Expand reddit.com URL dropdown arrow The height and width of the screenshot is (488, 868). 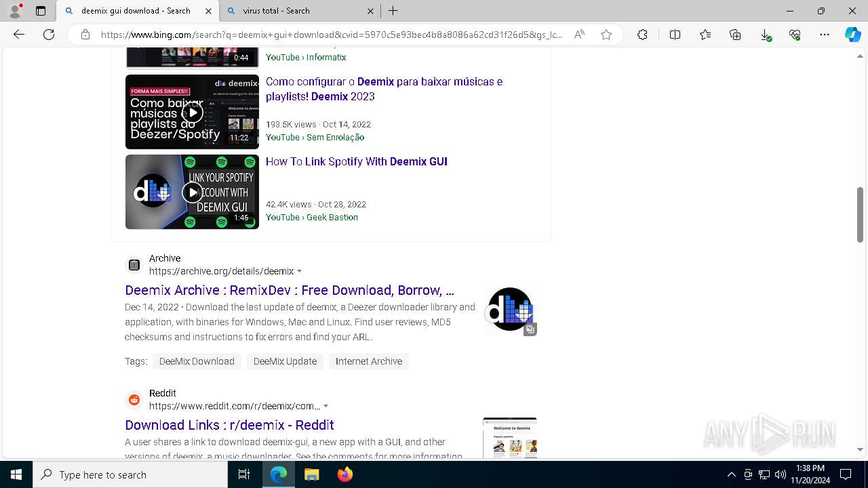tap(325, 406)
